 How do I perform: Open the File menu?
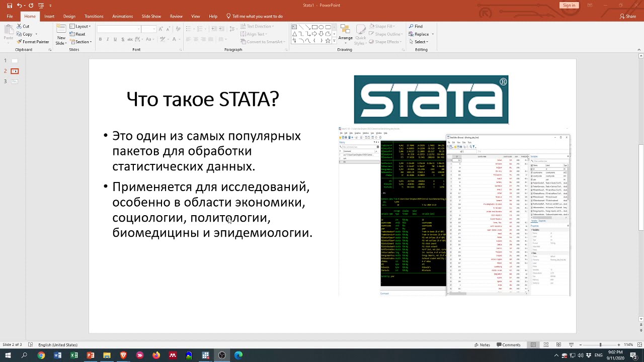point(10,16)
